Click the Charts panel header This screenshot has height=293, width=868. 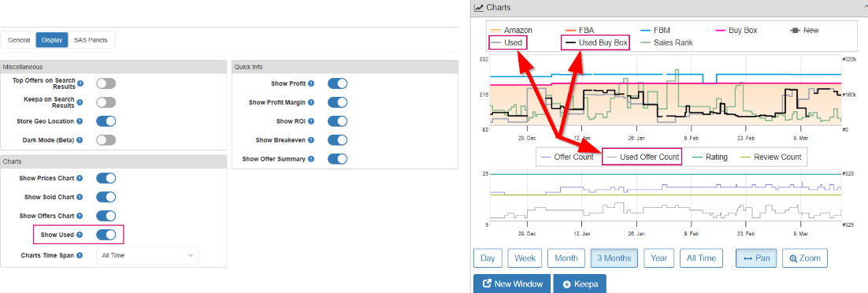click(x=669, y=8)
